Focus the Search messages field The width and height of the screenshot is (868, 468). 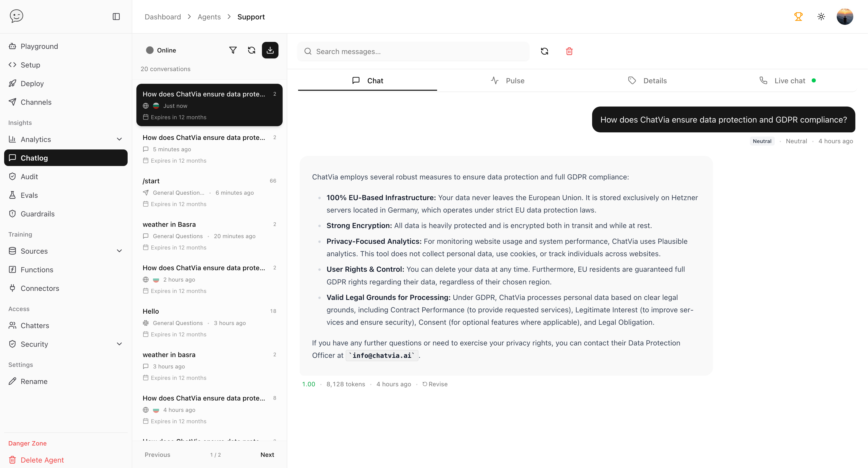(413, 51)
